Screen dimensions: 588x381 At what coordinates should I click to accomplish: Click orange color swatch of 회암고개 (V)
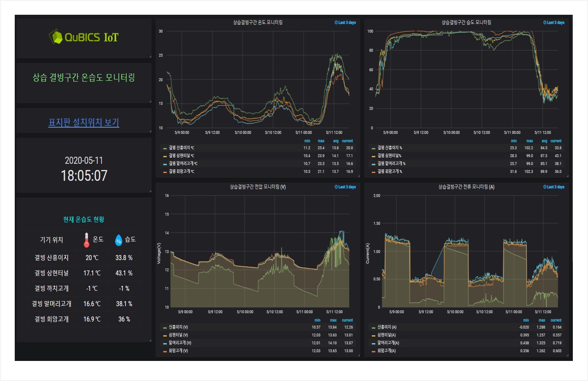pos(165,351)
